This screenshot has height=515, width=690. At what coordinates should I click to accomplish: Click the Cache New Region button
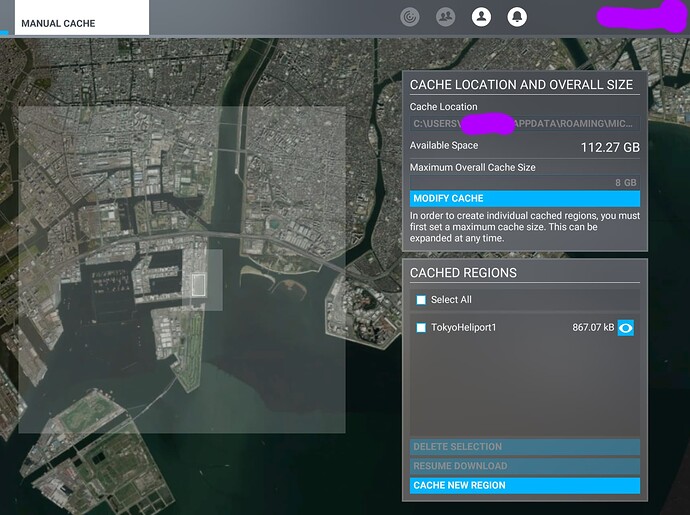[525, 486]
